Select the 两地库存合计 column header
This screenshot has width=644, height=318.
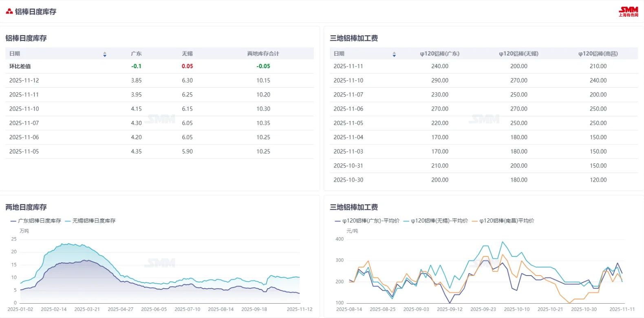tap(263, 53)
